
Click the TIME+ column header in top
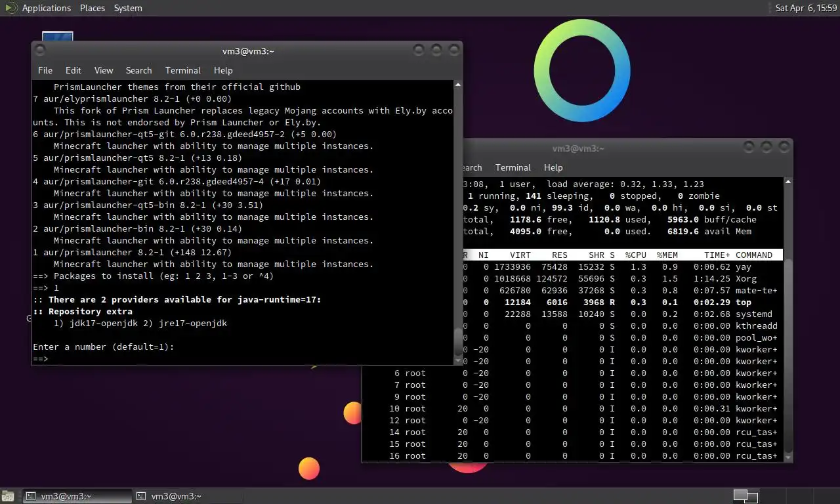click(717, 255)
